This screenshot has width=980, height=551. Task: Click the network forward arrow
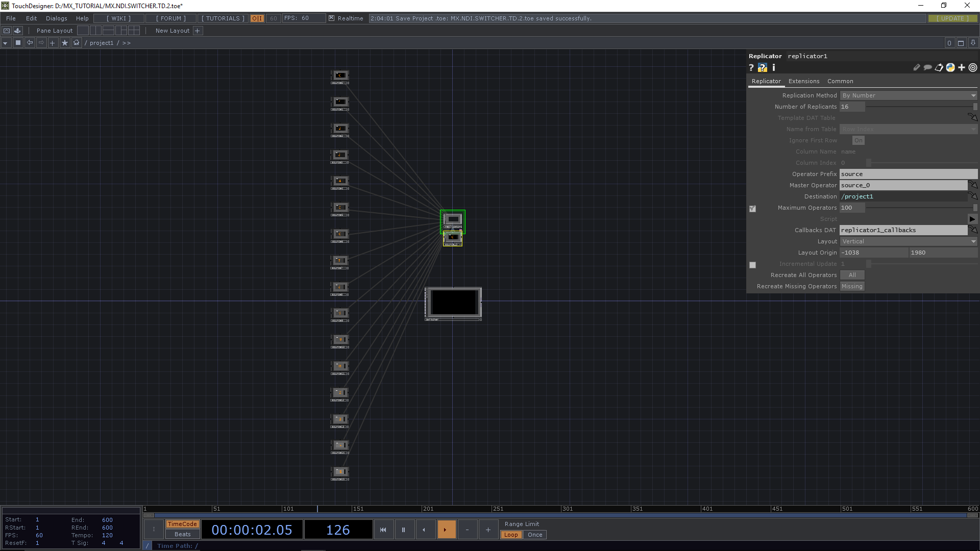[41, 43]
